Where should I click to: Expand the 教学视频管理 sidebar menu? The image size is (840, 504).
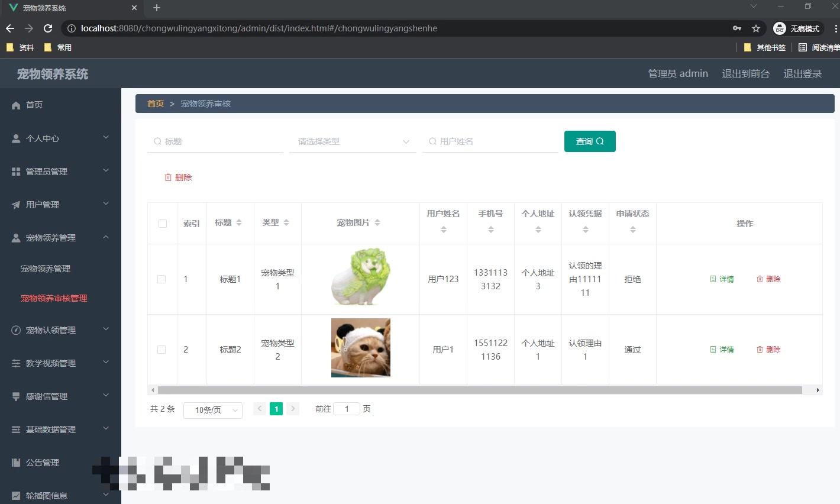click(x=106, y=363)
